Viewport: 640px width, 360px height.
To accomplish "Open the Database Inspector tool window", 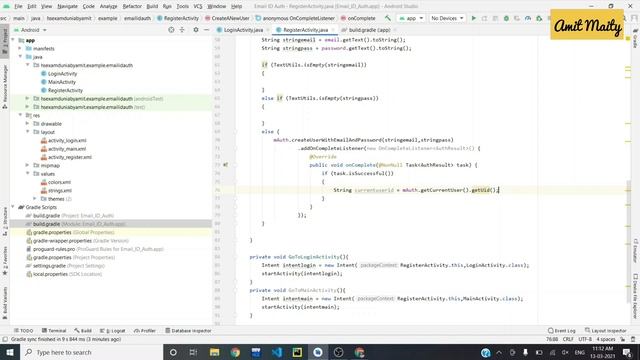I will click(188, 331).
